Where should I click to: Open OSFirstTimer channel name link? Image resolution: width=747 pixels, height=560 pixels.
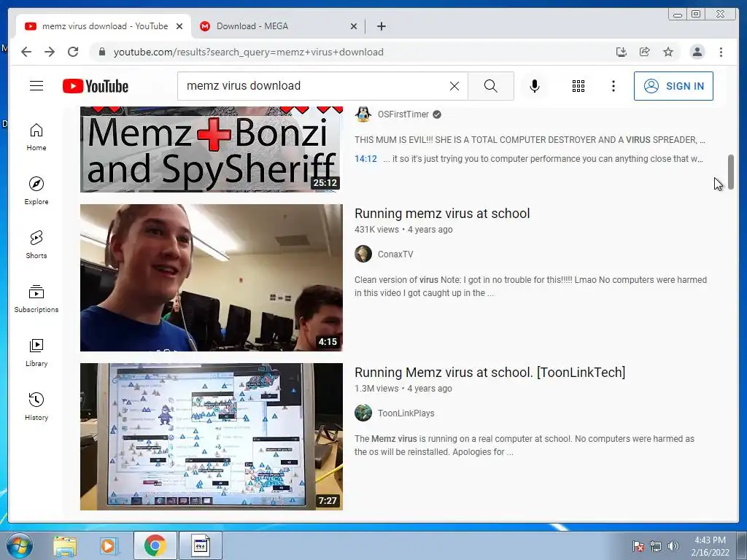click(x=403, y=114)
